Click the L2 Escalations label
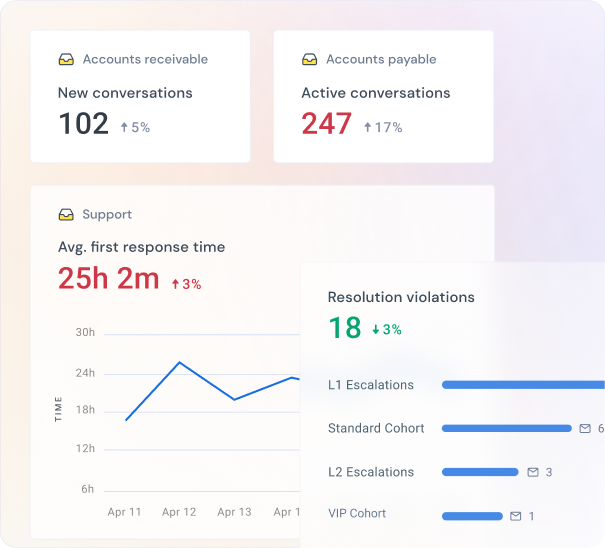This screenshot has width=605, height=548. coord(370,472)
